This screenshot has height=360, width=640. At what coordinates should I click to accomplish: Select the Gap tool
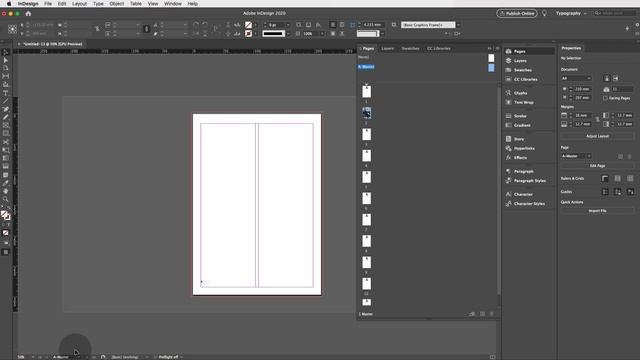tap(5, 76)
